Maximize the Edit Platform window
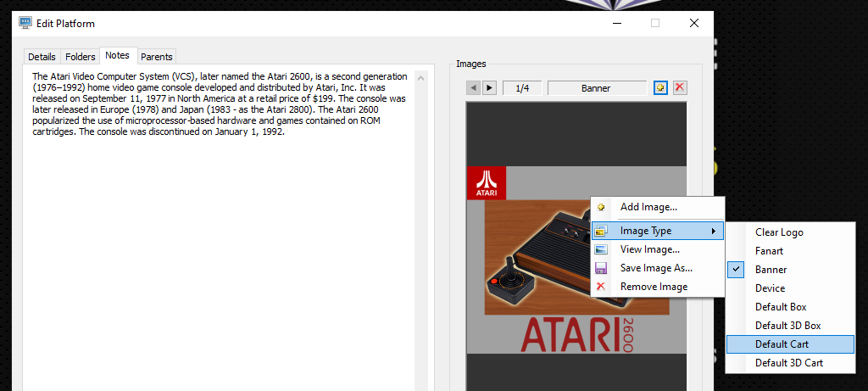The image size is (868, 391). click(x=655, y=23)
